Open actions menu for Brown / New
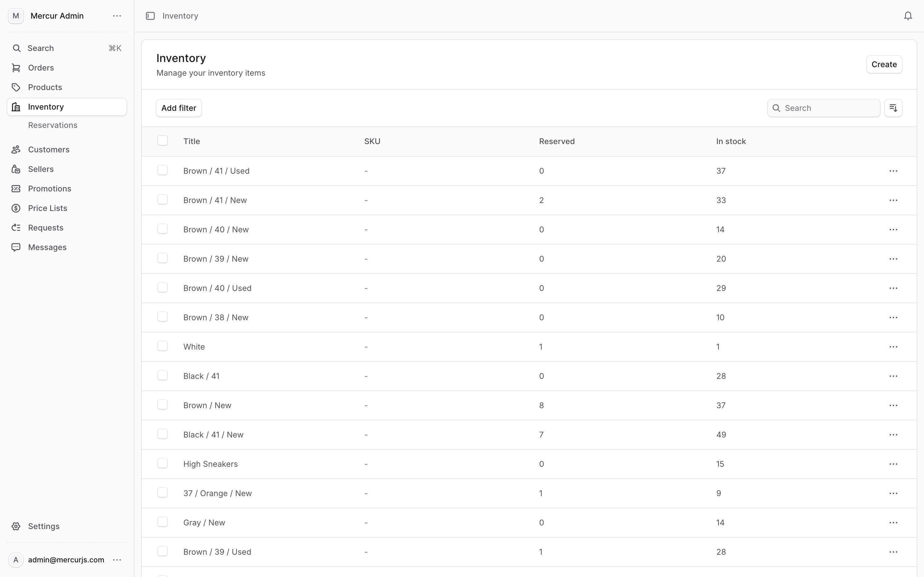Viewport: 924px width, 577px height. [893, 405]
